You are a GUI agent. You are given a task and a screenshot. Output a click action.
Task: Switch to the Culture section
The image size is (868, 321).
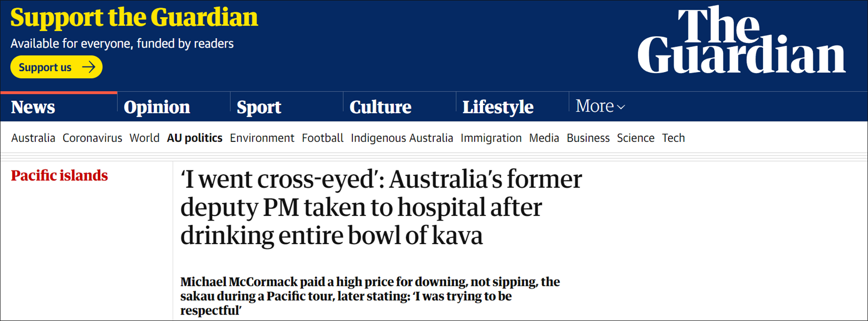pyautogui.click(x=380, y=107)
